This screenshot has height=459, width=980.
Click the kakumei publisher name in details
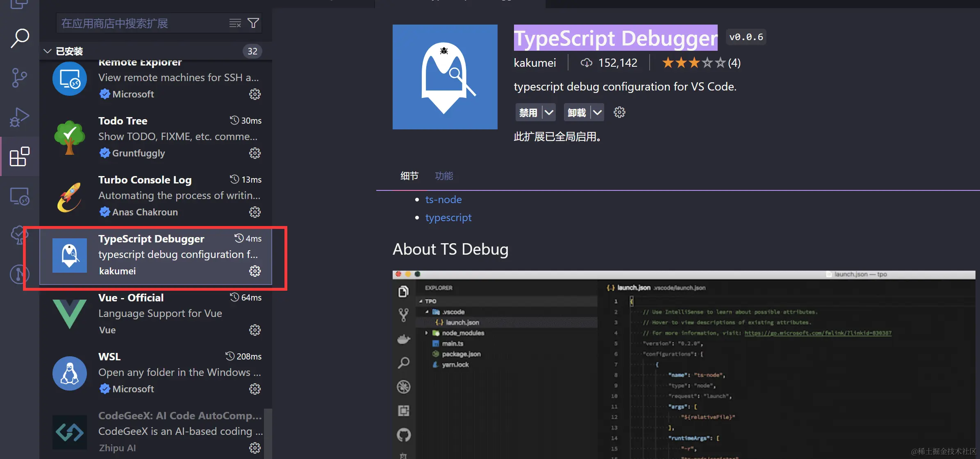[535, 63]
